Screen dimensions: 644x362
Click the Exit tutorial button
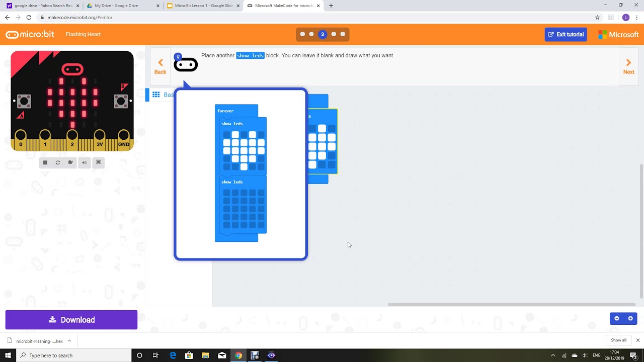566,34
